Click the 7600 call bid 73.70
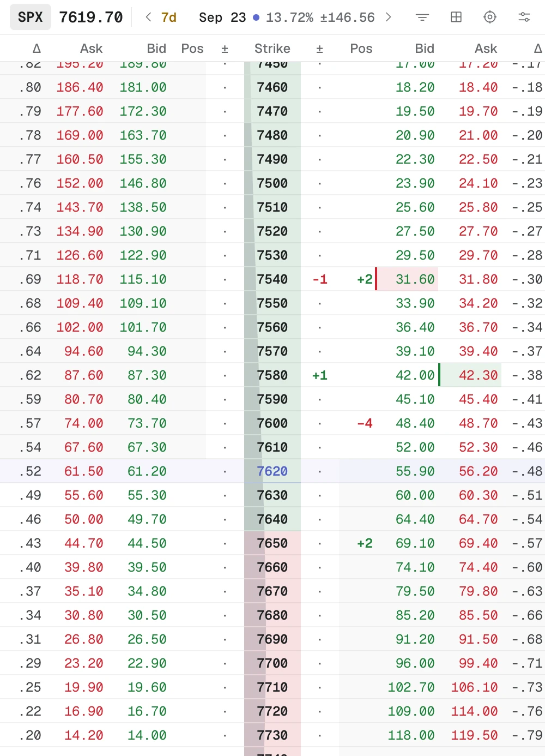 (x=147, y=423)
